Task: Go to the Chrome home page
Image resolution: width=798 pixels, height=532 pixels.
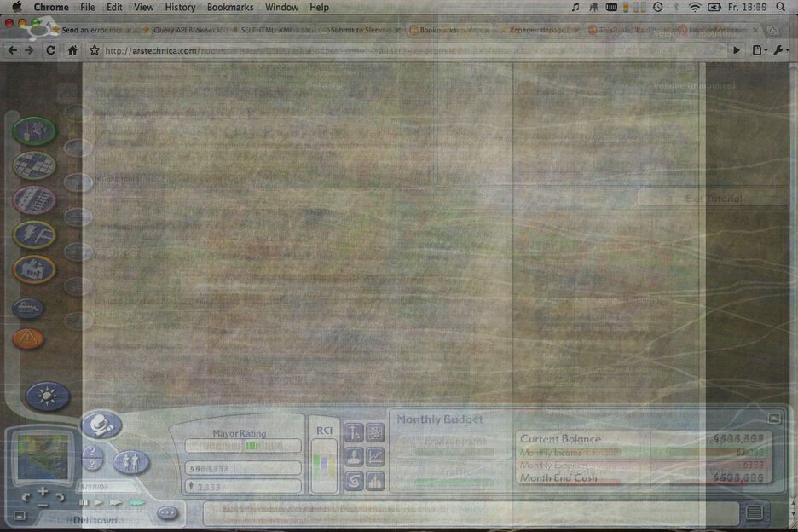Action: coord(72,50)
